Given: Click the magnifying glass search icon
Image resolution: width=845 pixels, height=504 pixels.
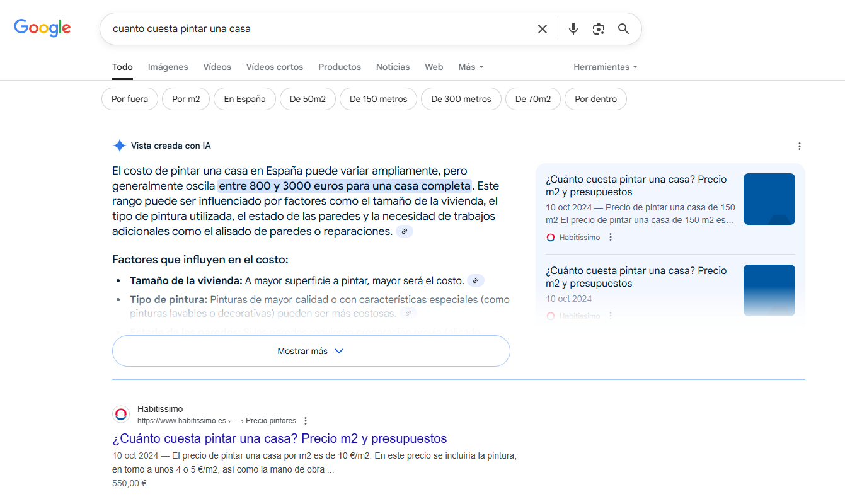Looking at the screenshot, I should [x=623, y=29].
